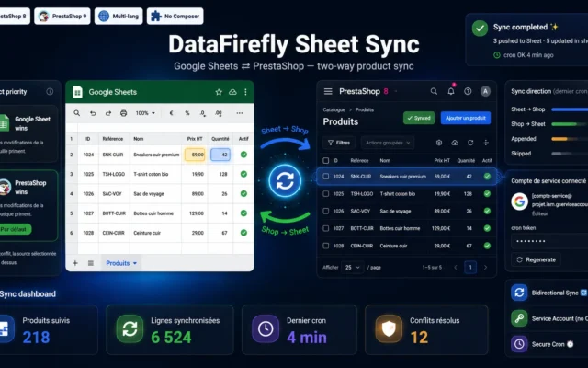Select highlighted Quantité cell 42 in Sheets
This screenshot has width=588, height=368.
click(x=220, y=155)
